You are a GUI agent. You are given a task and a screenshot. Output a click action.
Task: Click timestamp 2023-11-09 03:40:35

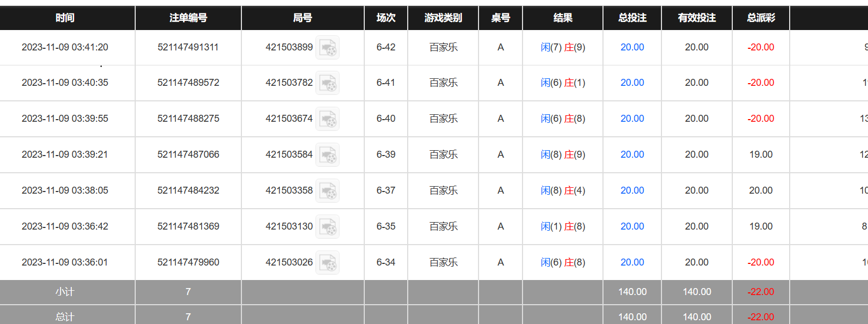[65, 83]
